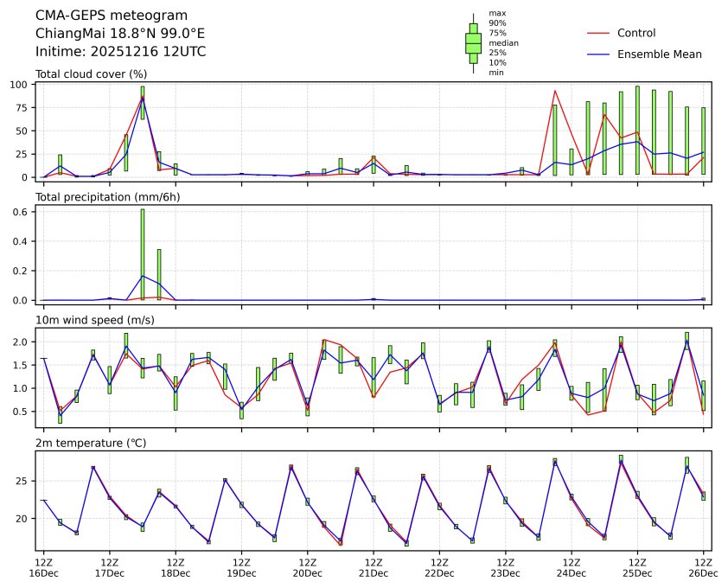Image resolution: width=728 pixels, height=588 pixels.
Task: Click the 12Z 19Dec x-axis label
Action: tap(241, 567)
